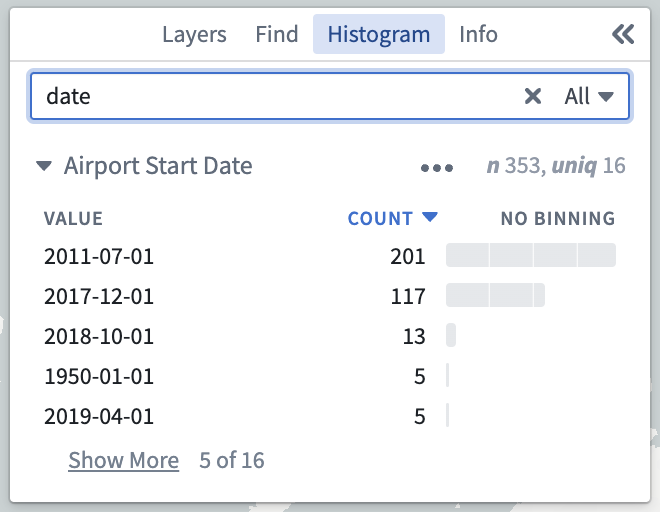Open the Info tab
The height and width of the screenshot is (512, 660).
(478, 34)
